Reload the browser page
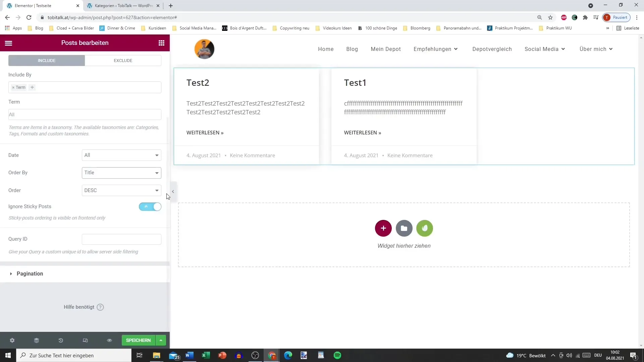Screen dimensions: 644x362 tap(29, 17)
